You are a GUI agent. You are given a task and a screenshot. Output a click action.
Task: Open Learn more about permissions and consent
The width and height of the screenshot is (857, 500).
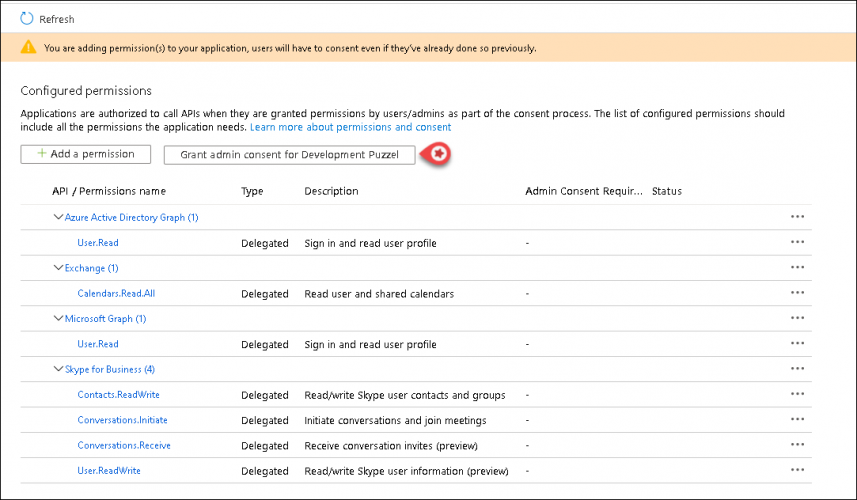point(350,128)
